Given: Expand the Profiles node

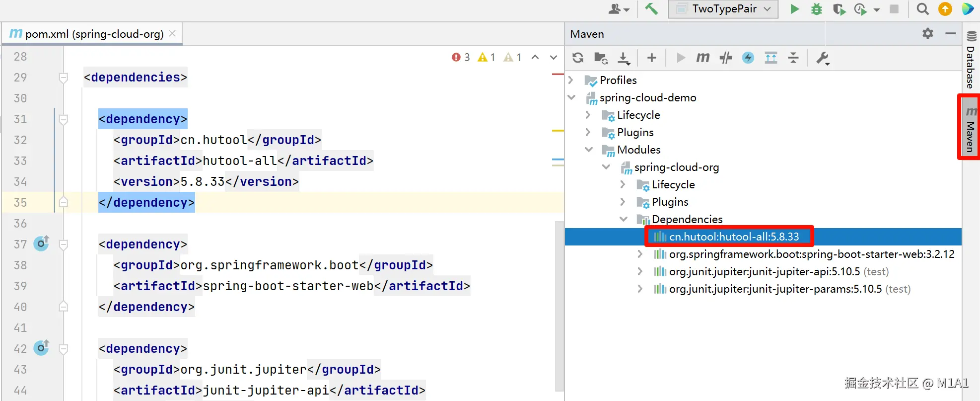Looking at the screenshot, I should [x=571, y=80].
